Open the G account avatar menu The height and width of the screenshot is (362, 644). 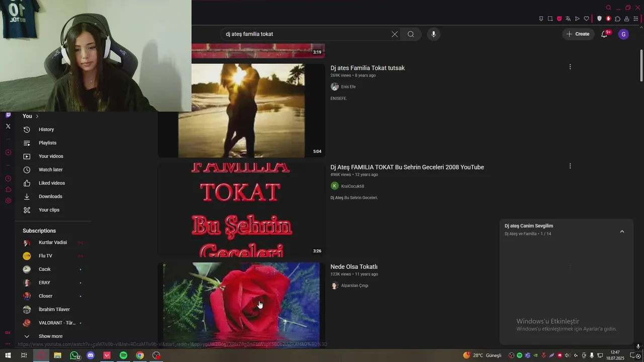coord(623,34)
